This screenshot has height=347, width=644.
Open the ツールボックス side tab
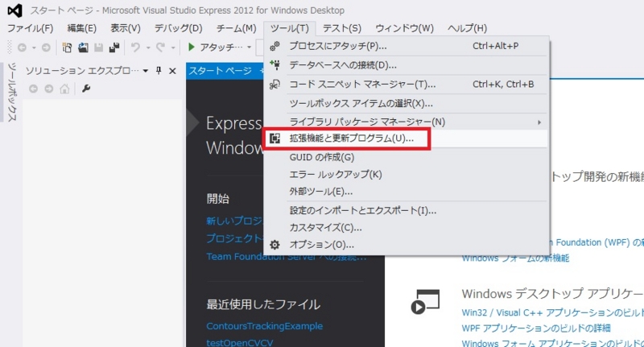coord(12,92)
